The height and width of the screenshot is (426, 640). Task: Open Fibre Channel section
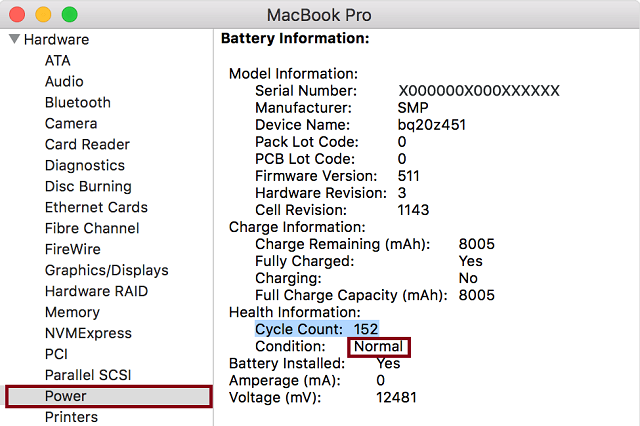(x=92, y=228)
